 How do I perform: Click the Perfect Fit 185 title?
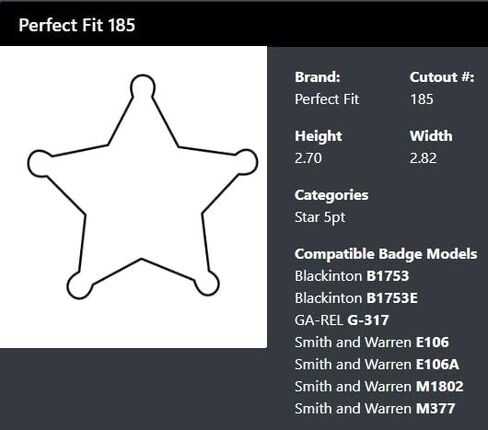[77, 25]
